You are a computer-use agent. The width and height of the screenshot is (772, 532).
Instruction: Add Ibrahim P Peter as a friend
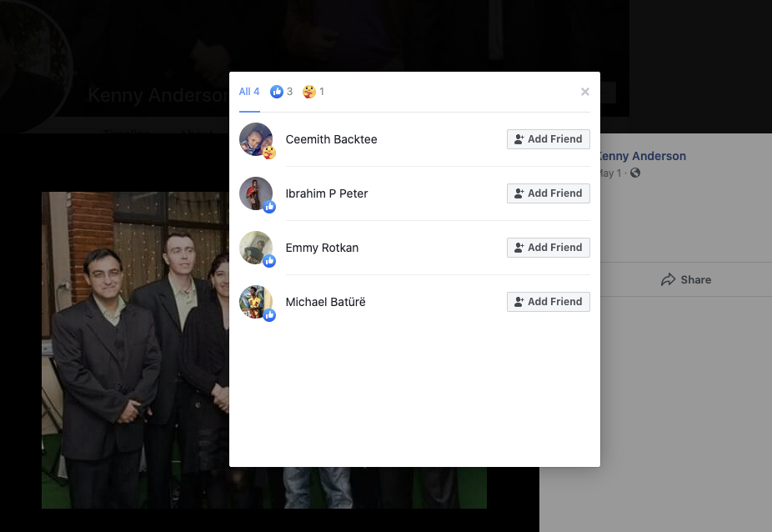click(x=549, y=193)
